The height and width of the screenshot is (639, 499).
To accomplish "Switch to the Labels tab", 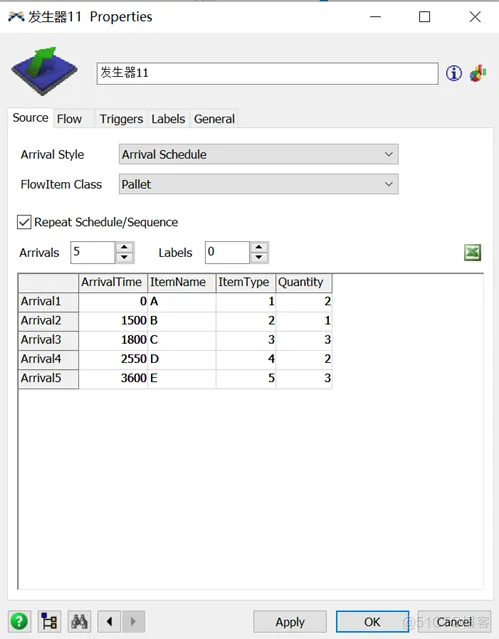I will 168,119.
